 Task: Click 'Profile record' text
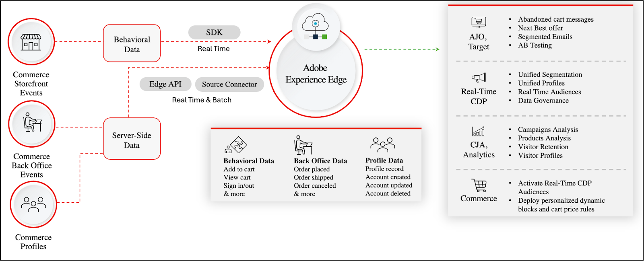click(384, 169)
